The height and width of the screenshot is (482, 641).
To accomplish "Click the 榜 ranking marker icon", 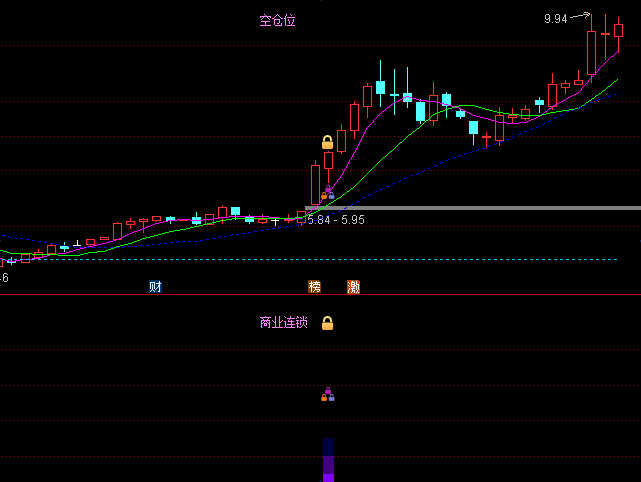I will click(x=314, y=287).
